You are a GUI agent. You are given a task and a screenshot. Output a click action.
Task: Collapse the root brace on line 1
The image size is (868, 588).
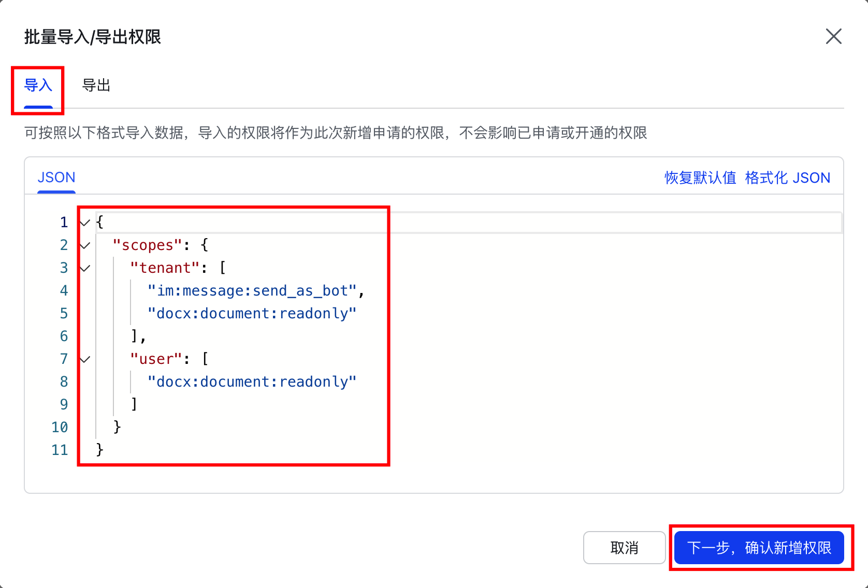(x=85, y=223)
